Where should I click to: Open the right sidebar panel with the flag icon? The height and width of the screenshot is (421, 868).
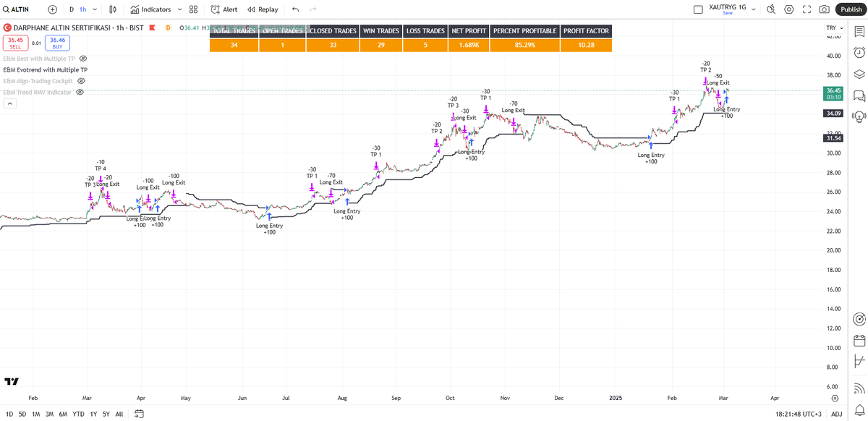(859, 361)
